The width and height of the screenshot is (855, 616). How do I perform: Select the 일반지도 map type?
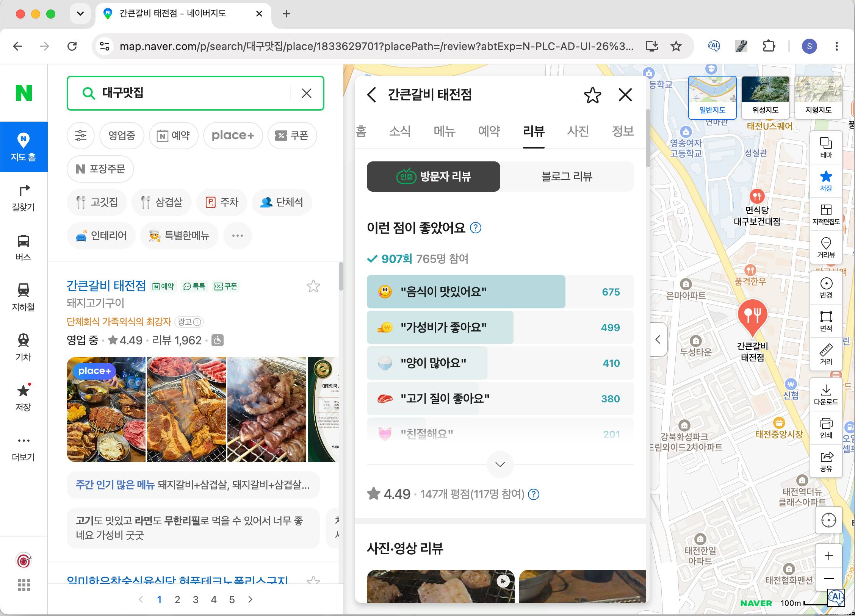[x=712, y=97]
